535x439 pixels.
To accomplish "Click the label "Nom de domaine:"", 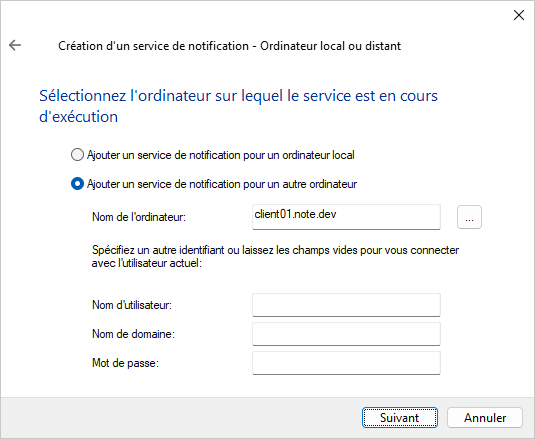I will coord(133,334).
